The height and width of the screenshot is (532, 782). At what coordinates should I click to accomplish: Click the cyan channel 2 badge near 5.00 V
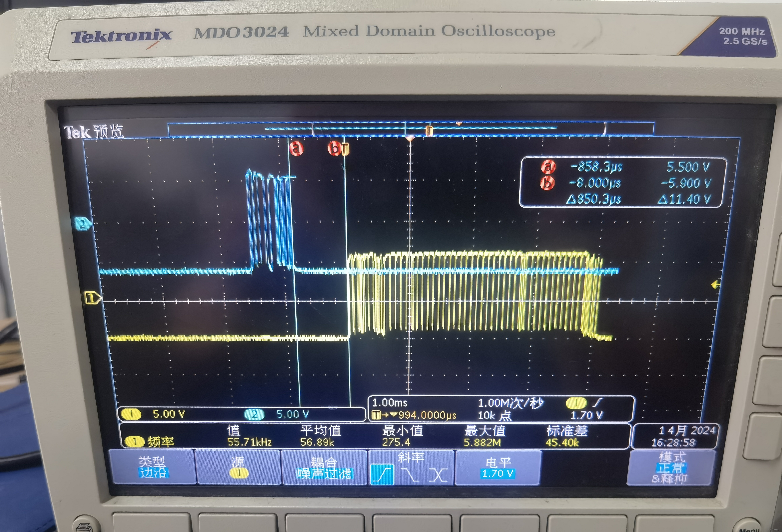point(254,414)
